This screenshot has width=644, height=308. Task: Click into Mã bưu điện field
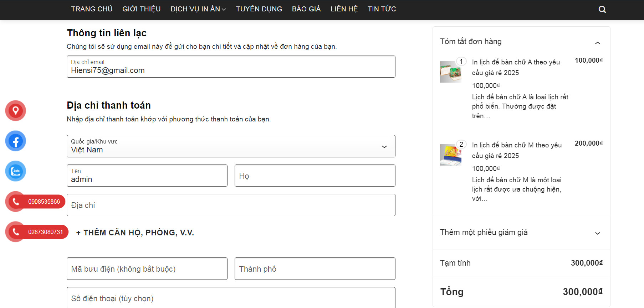pos(147,268)
